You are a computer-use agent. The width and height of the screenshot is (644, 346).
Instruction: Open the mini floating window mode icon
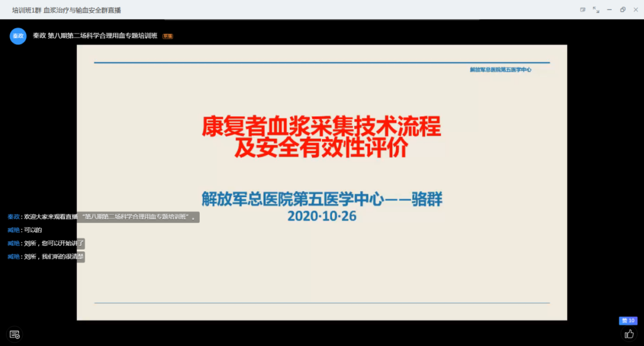pos(583,10)
